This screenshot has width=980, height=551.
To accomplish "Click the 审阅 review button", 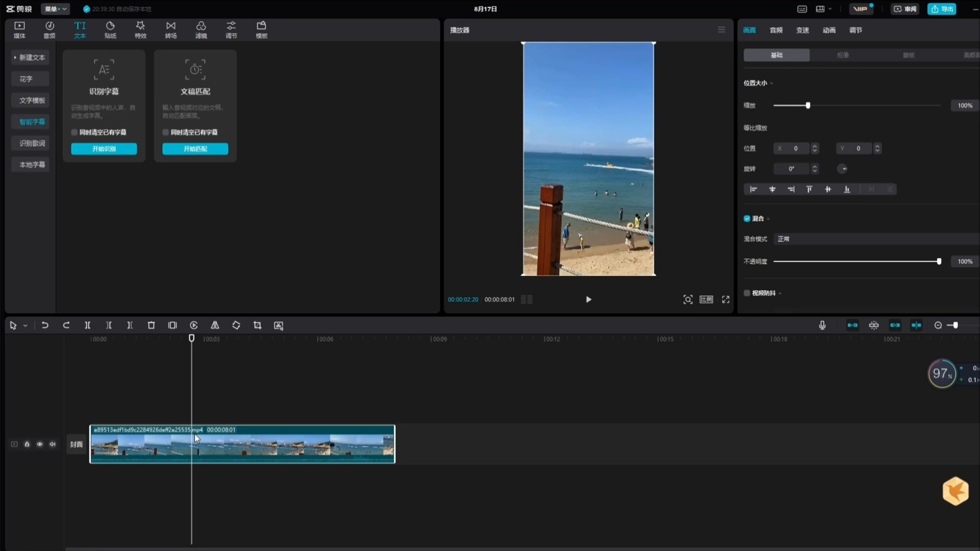I will (x=905, y=9).
